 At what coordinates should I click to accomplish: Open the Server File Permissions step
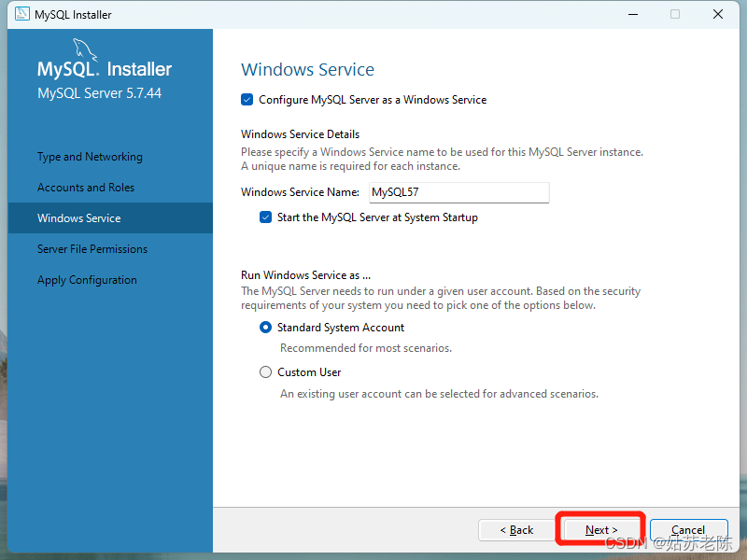point(92,249)
